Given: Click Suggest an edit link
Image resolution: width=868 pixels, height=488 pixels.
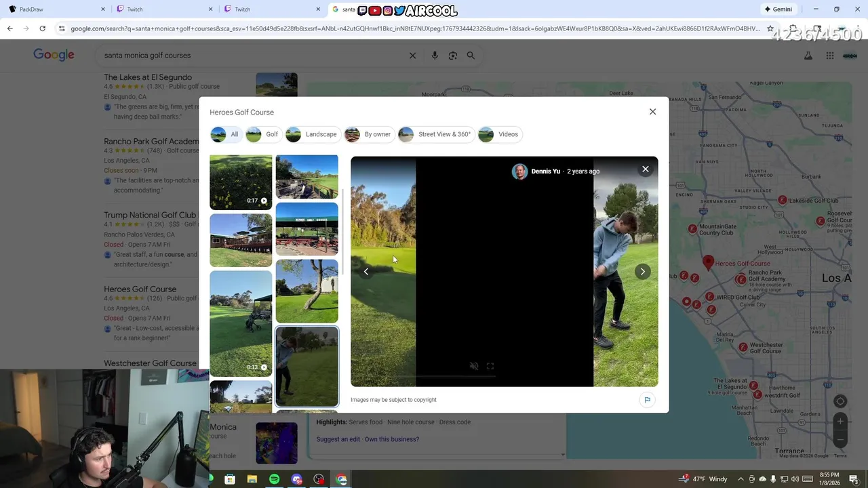Looking at the screenshot, I should point(338,439).
